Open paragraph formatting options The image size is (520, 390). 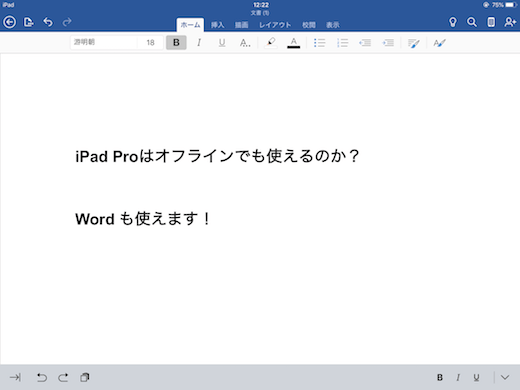tap(414, 43)
